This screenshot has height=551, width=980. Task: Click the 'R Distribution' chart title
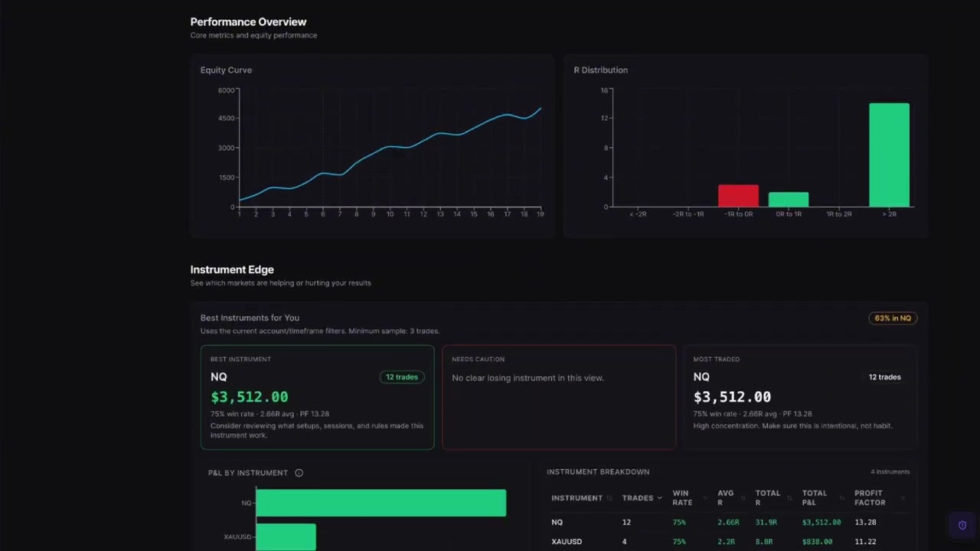tap(601, 70)
